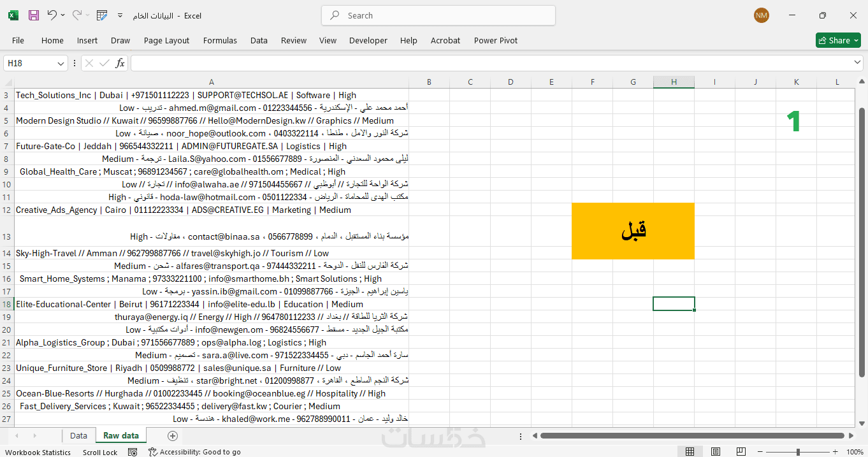This screenshot has width=868, height=457.
Task: Select column H header
Action: pyautogui.click(x=674, y=82)
